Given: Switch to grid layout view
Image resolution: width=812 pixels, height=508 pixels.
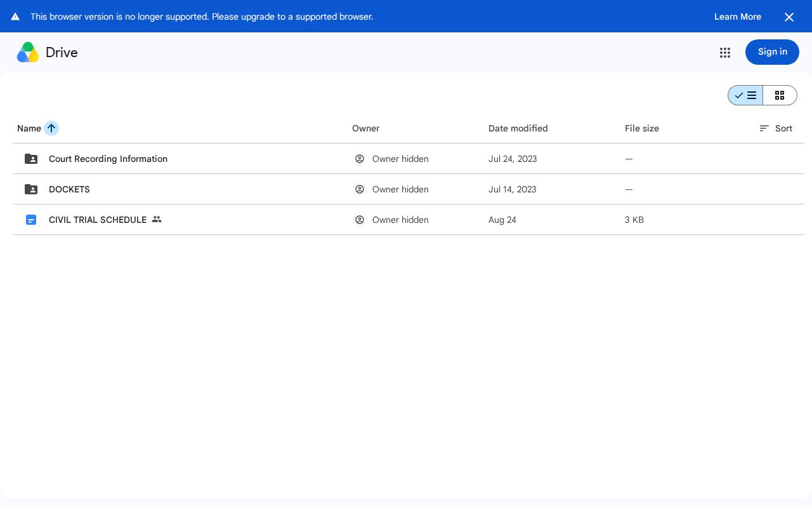Looking at the screenshot, I should tap(780, 95).
